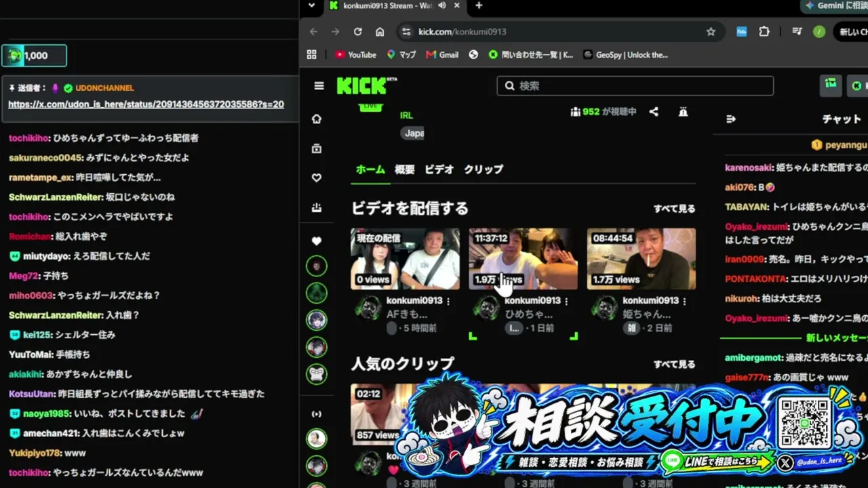The width and height of the screenshot is (868, 488).
Task: Open options menu for the ひめちゃ… video
Action: pos(566,301)
